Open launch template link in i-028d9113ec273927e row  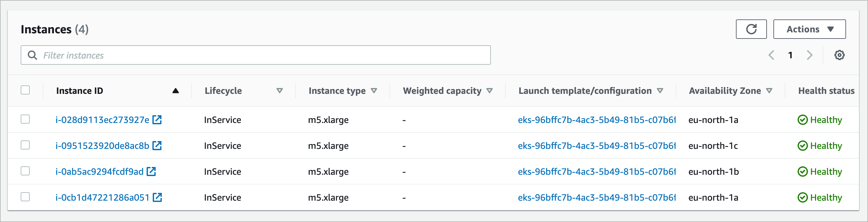click(597, 120)
